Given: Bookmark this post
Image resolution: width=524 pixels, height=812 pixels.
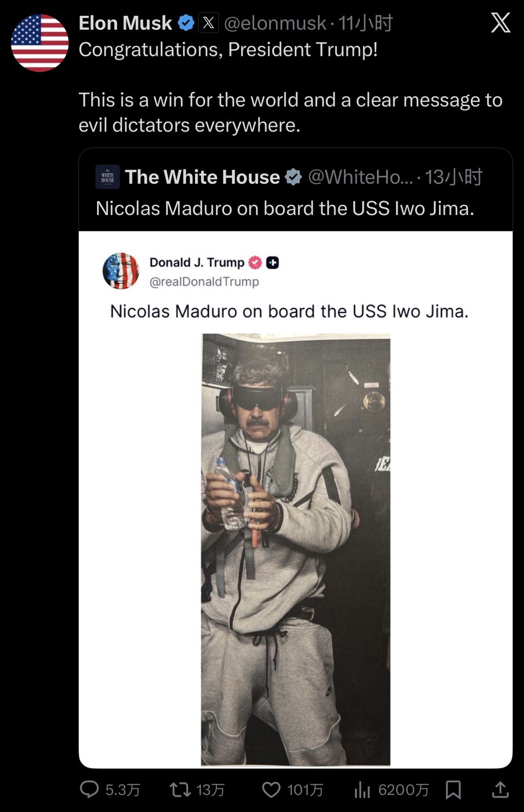Looking at the screenshot, I should [x=453, y=789].
